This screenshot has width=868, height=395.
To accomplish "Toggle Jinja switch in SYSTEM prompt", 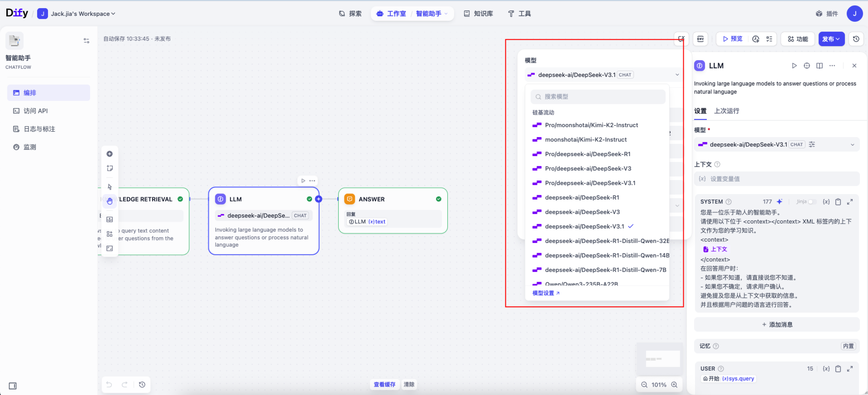I will click(812, 202).
